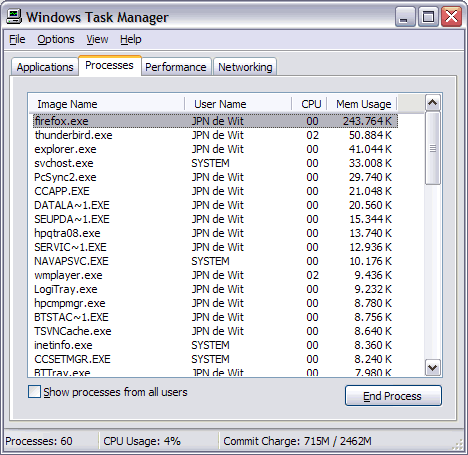Sort by Mem Usage column header
This screenshot has height=455, width=468.
click(x=362, y=104)
